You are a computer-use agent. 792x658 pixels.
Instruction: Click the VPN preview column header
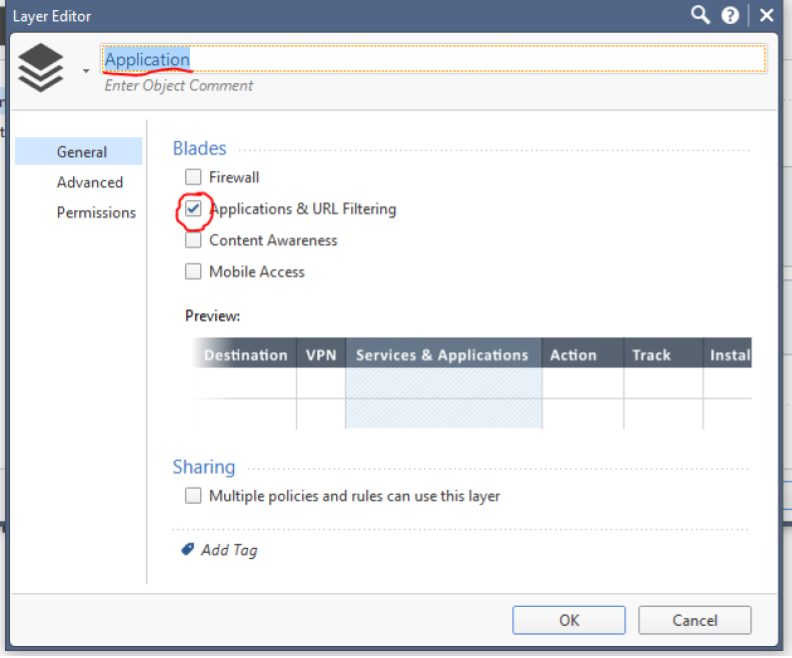pos(321,353)
